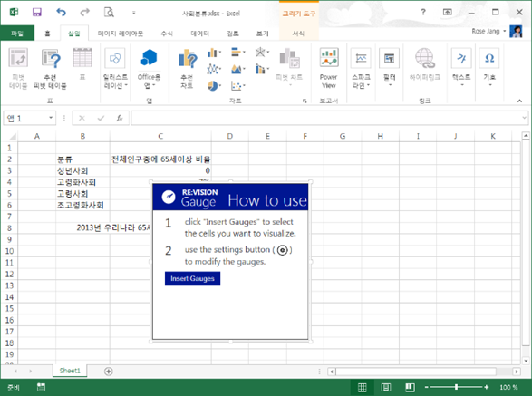
Task: Select column G header
Action: click(x=343, y=136)
